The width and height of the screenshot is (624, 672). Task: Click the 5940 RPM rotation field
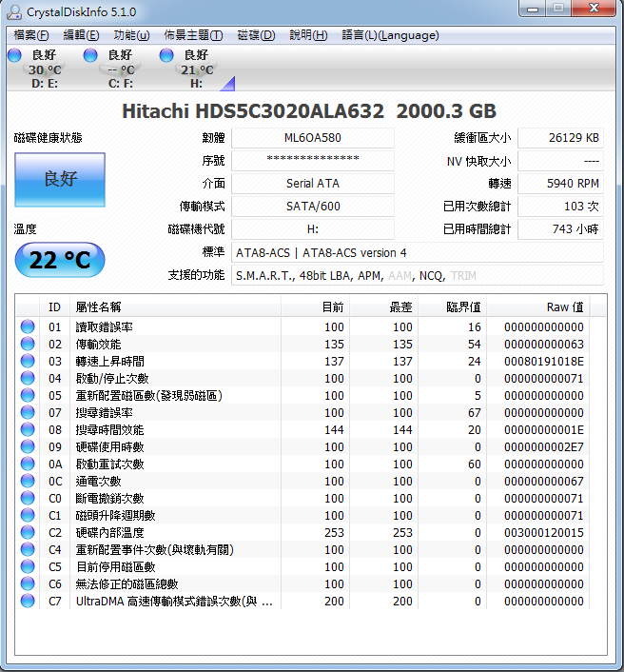pyautogui.click(x=560, y=184)
